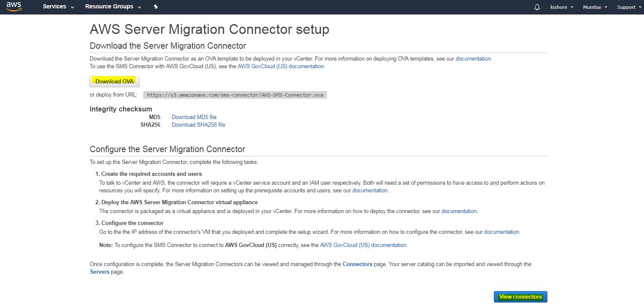Expand the kishore account menu
The height and width of the screenshot is (308, 644).
point(562,7)
